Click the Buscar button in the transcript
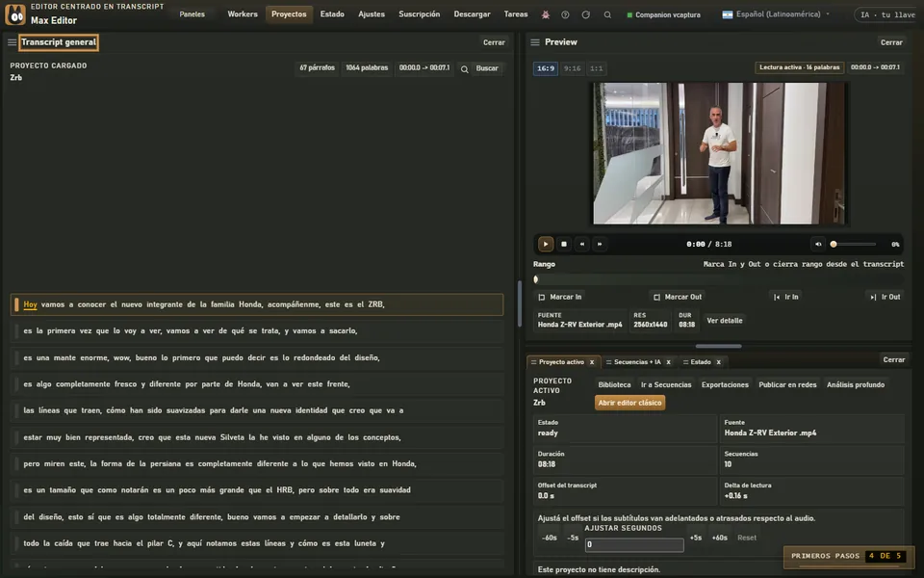The width and height of the screenshot is (924, 578). point(481,68)
